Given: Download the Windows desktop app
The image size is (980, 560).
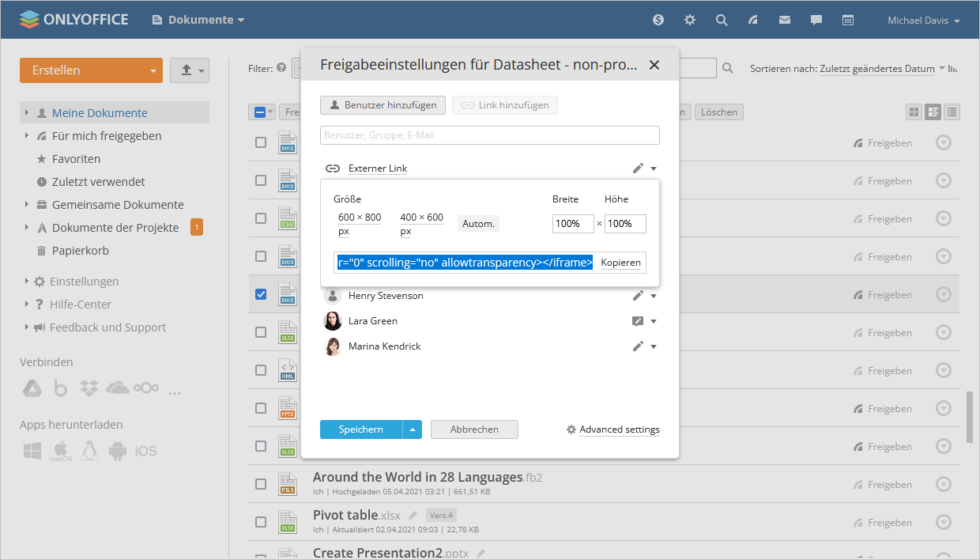Looking at the screenshot, I should [32, 451].
